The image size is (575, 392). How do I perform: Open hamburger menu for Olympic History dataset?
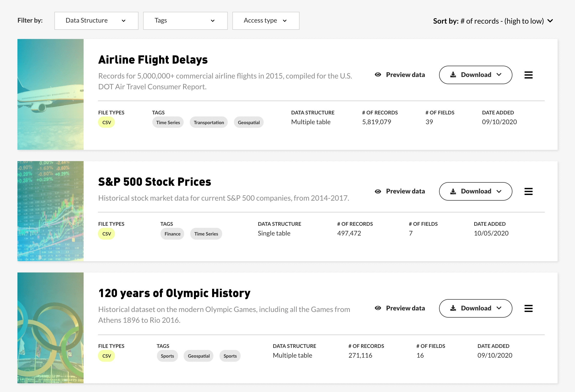(528, 308)
